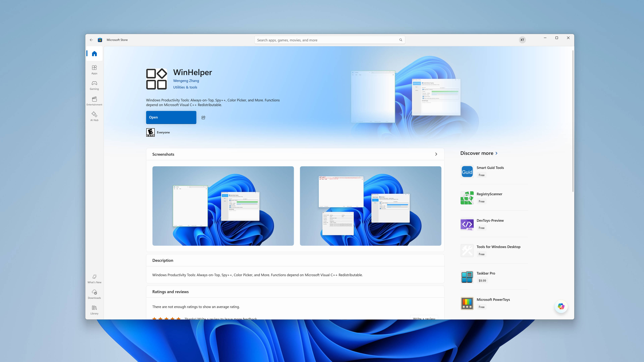Open the Microsoft PowerToys title link
The image size is (644, 362).
pyautogui.click(x=493, y=300)
